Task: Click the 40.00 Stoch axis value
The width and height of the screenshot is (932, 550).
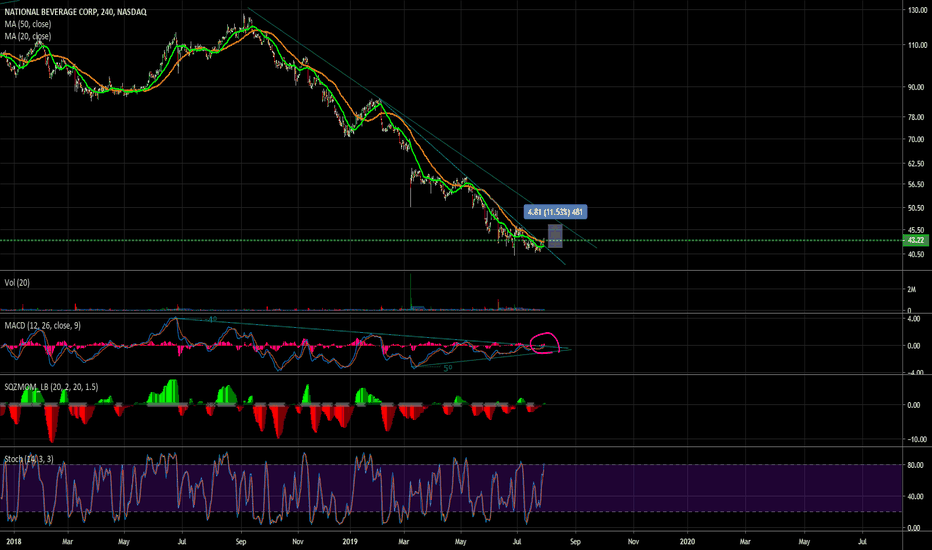Action: [915, 496]
